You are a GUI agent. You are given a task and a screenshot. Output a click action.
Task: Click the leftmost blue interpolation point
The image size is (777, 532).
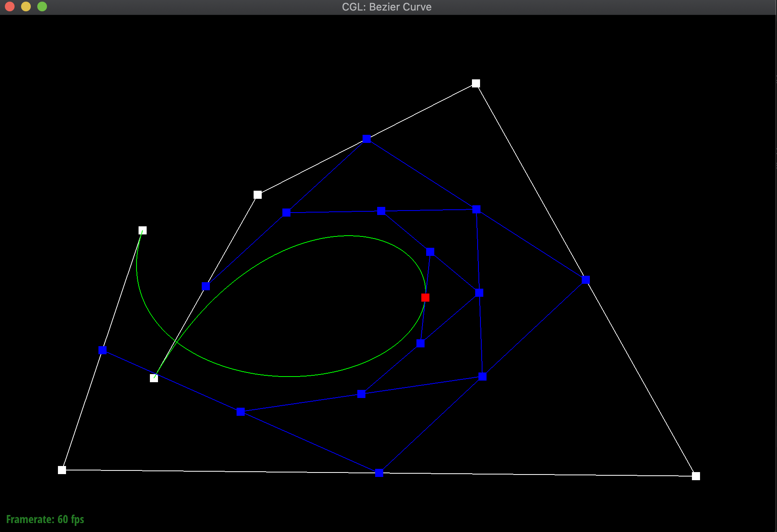tap(102, 350)
